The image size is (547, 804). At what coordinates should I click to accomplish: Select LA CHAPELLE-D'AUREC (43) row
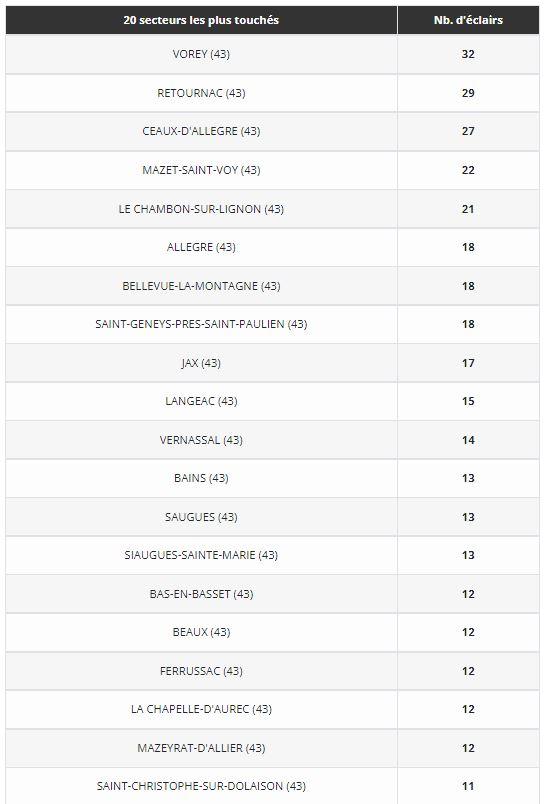pos(272,709)
